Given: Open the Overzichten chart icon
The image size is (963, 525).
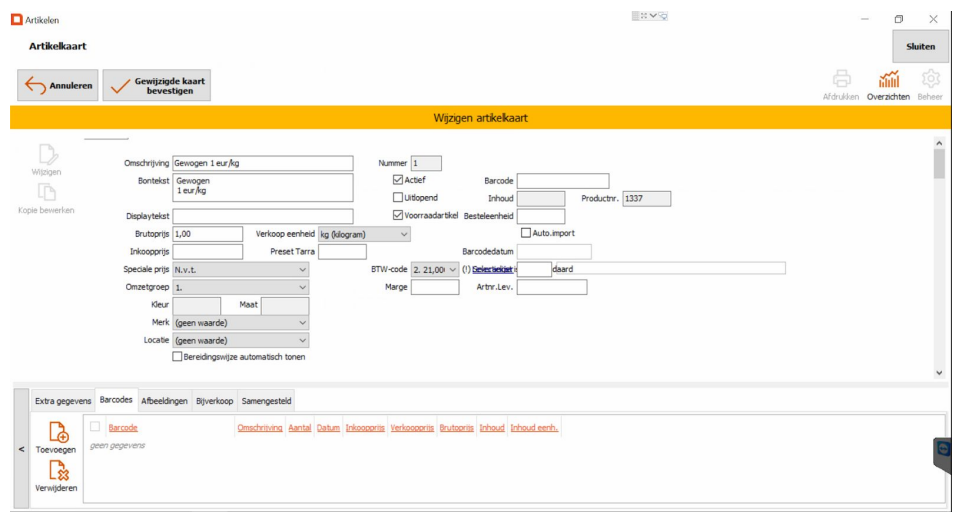Looking at the screenshot, I should pyautogui.click(x=888, y=80).
